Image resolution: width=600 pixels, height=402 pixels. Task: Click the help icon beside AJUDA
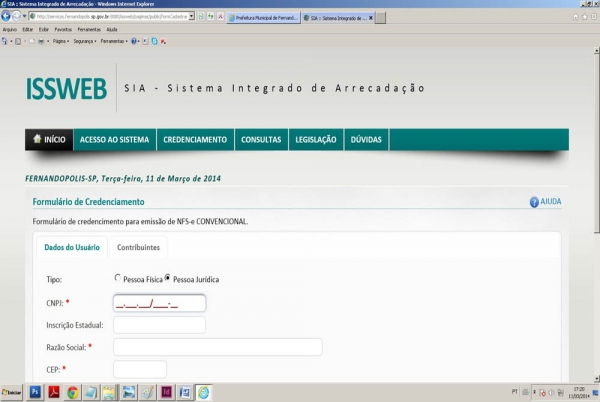534,202
